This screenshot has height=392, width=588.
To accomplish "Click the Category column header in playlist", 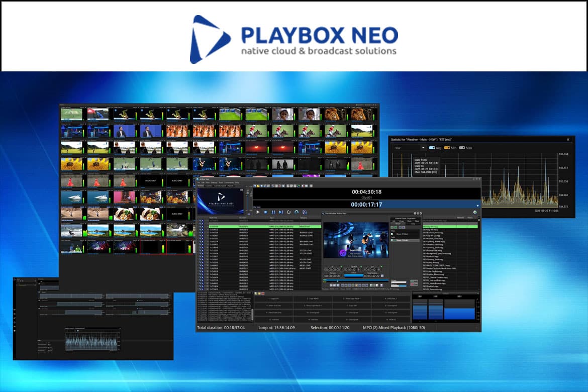I will pyautogui.click(x=303, y=218).
